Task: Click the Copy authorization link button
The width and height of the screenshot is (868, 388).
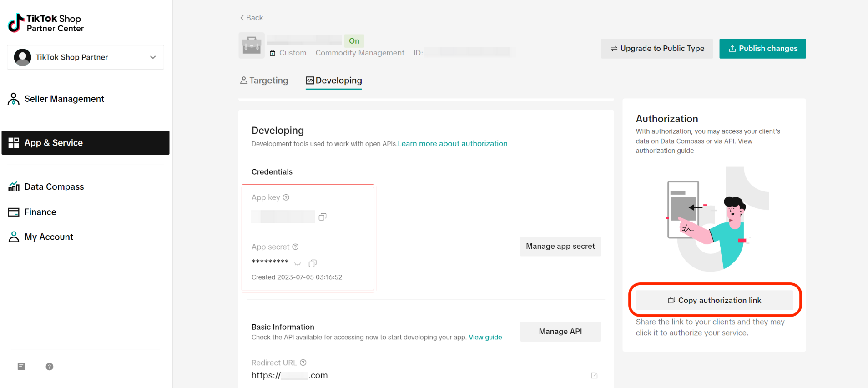Action: (x=714, y=300)
